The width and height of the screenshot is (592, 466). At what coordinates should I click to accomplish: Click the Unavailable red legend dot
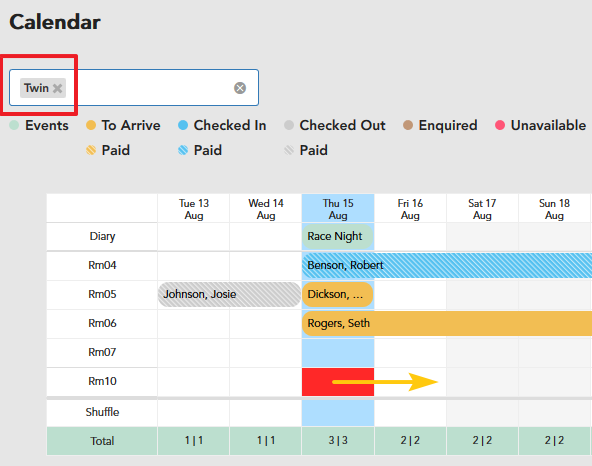pyautogui.click(x=500, y=125)
